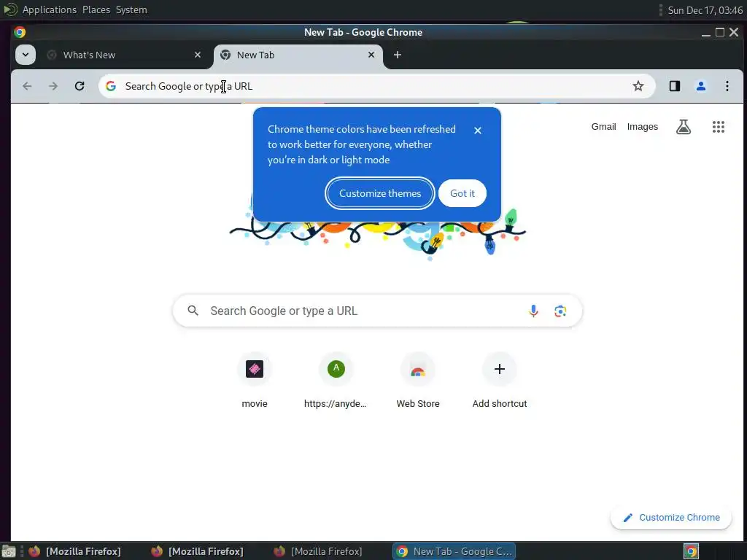Dismiss the theme colors popup with X
The width and height of the screenshot is (747, 560).
478,131
